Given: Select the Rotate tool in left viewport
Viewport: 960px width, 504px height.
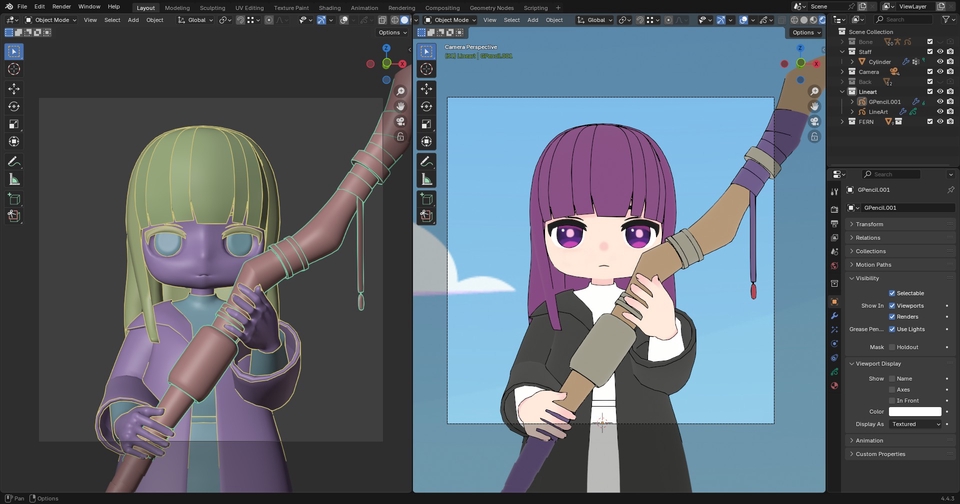Looking at the screenshot, I should [x=14, y=106].
